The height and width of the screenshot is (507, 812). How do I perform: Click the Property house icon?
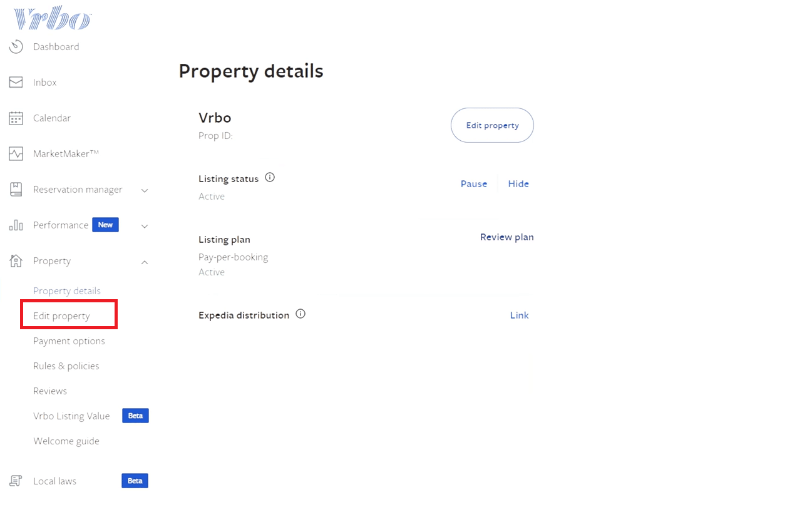(15, 260)
